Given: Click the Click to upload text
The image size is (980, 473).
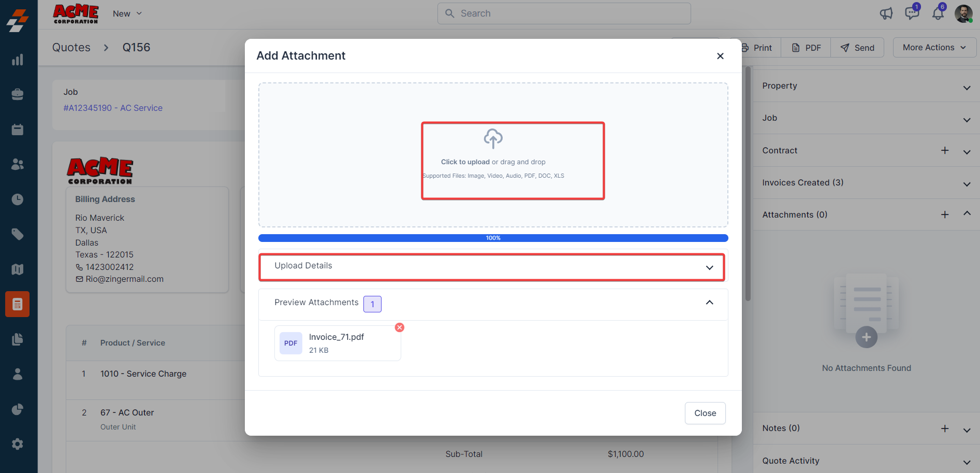Looking at the screenshot, I should click(465, 162).
